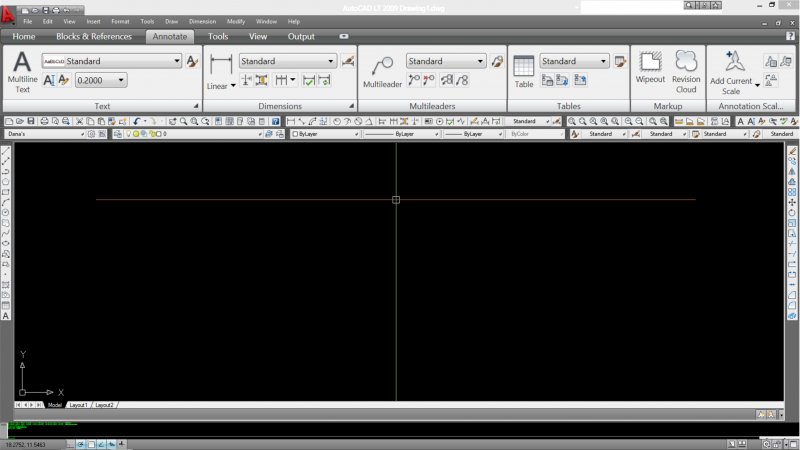Insert a Table from the ribbon
800x450 pixels.
tap(523, 72)
